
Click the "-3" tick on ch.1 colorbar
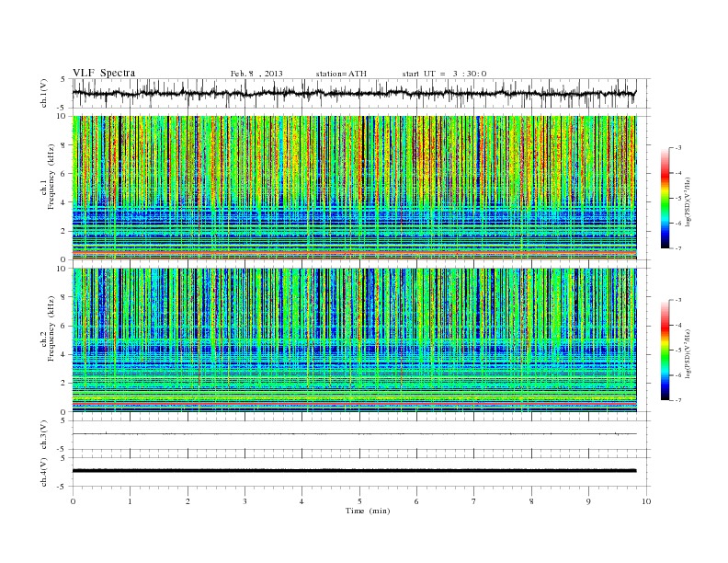click(x=677, y=148)
